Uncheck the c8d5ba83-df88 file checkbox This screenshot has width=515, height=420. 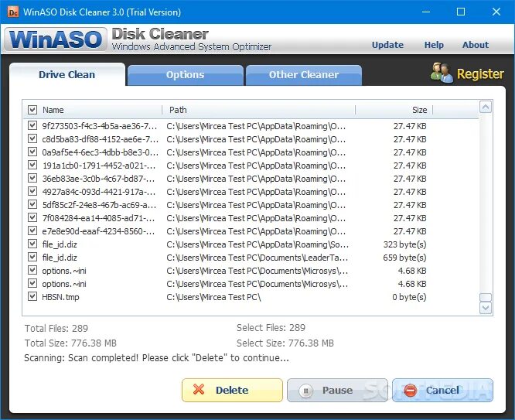(x=32, y=138)
